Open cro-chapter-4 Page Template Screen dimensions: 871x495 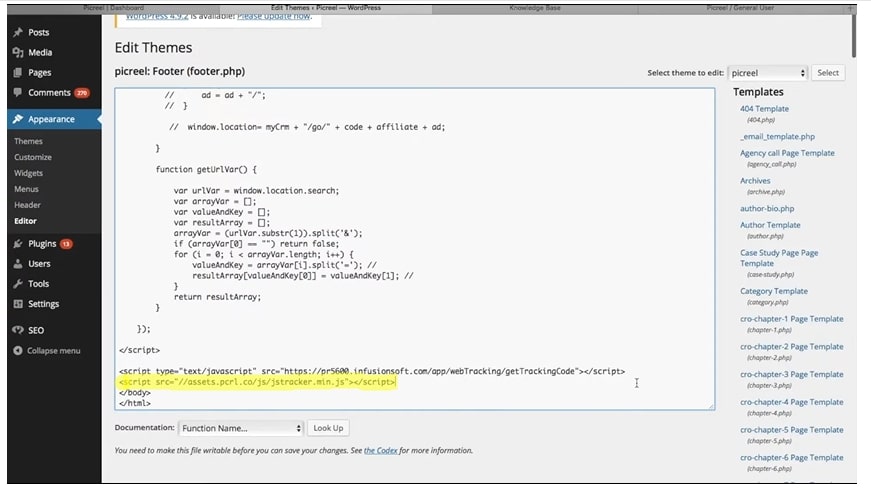tap(792, 402)
